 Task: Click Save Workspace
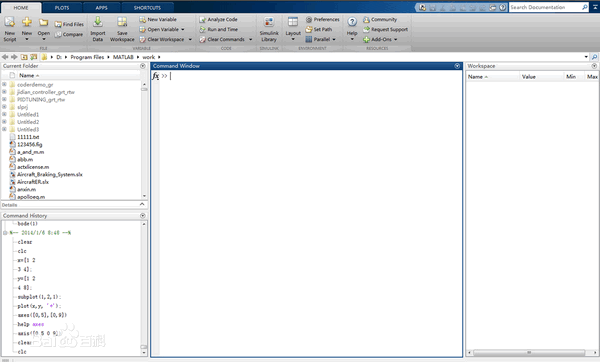pos(122,29)
